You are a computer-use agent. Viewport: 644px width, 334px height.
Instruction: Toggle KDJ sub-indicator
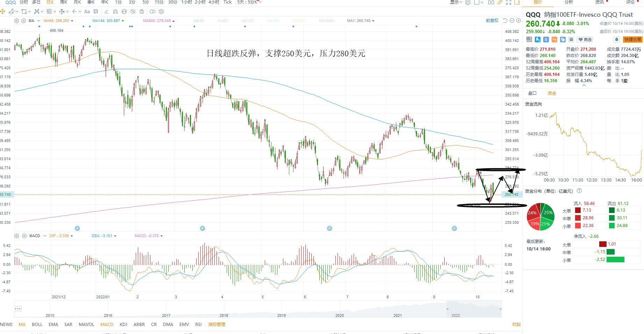(x=123, y=324)
